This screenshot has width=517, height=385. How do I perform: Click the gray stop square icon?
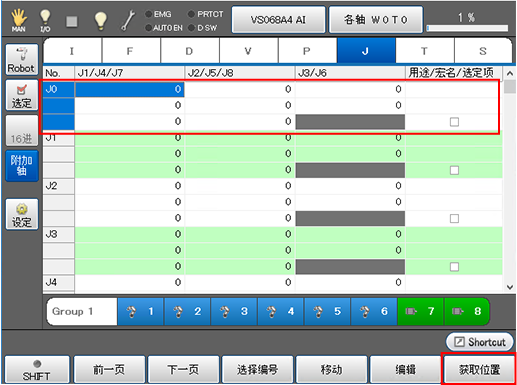[x=72, y=21]
